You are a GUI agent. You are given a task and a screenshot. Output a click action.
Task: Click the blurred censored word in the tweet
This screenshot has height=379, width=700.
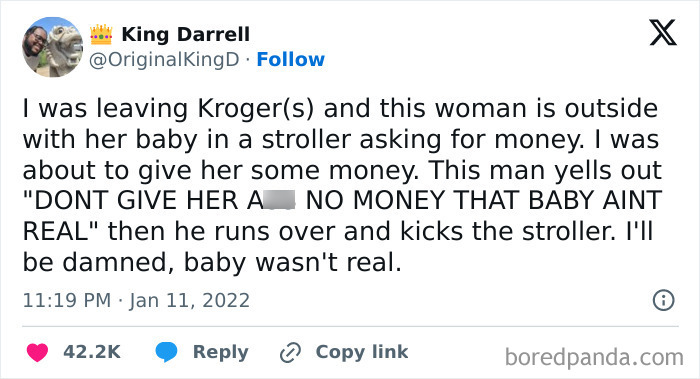click(x=279, y=200)
